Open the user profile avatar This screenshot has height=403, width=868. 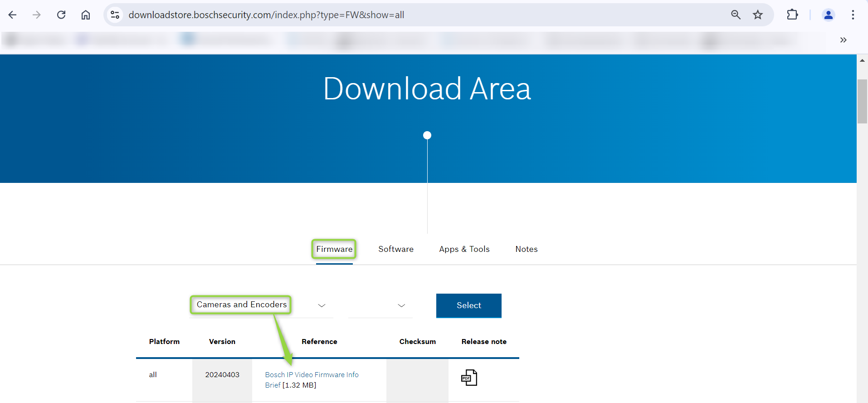[x=828, y=15]
